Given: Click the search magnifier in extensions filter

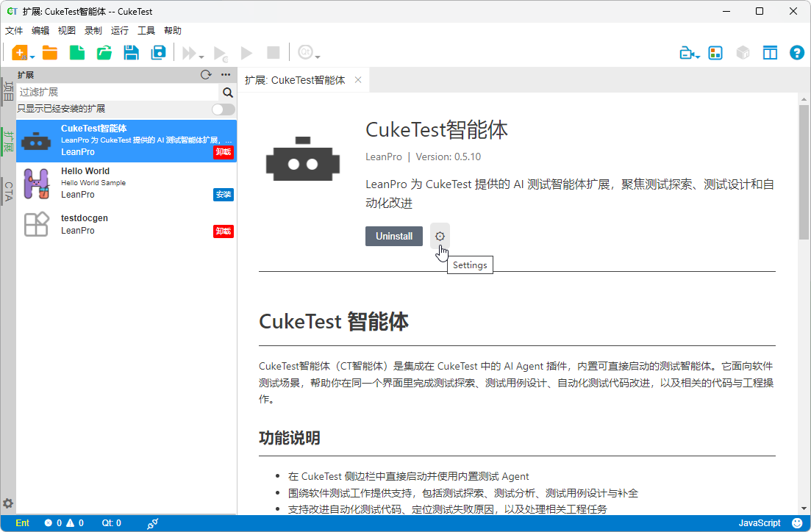Looking at the screenshot, I should tap(228, 93).
